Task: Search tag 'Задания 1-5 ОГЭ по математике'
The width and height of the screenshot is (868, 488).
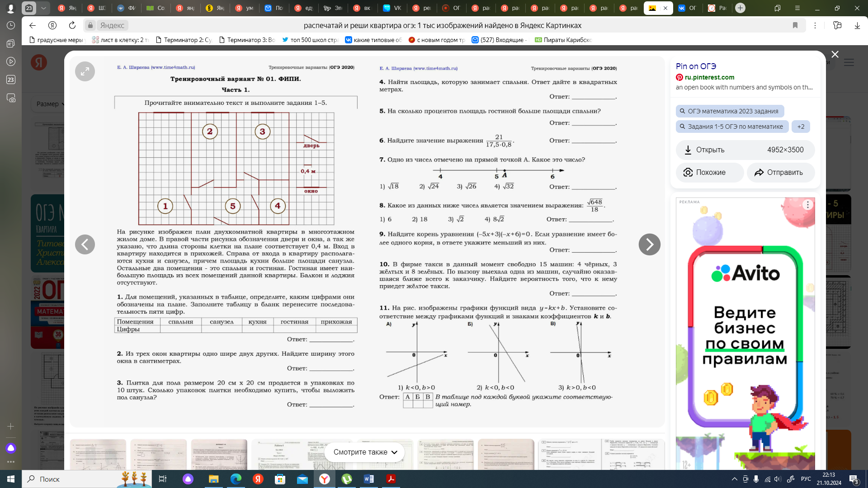Action: (732, 127)
